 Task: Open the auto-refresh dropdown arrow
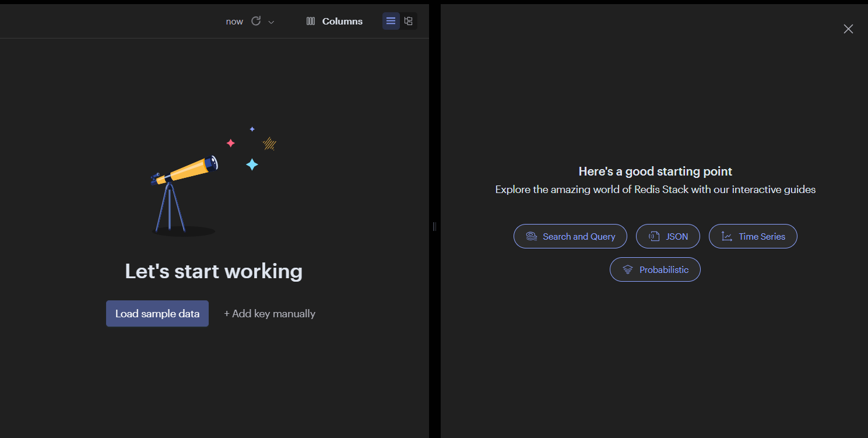(271, 22)
